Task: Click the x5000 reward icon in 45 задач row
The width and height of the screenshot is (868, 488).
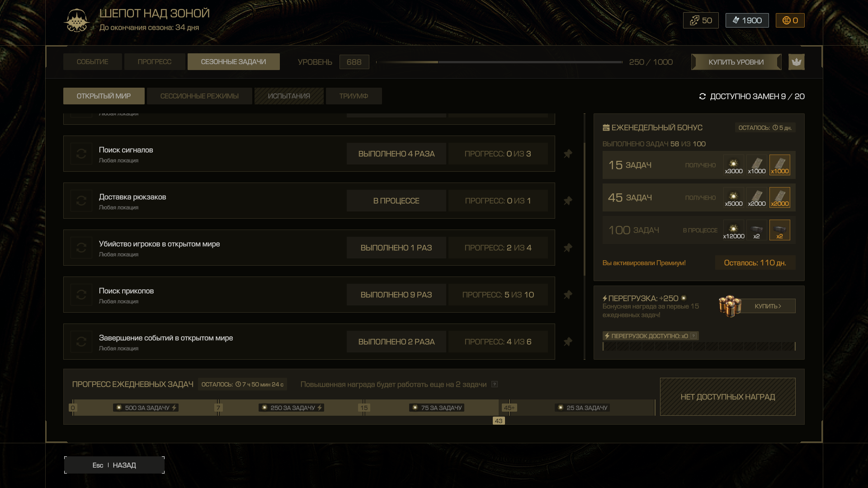Action: [733, 197]
